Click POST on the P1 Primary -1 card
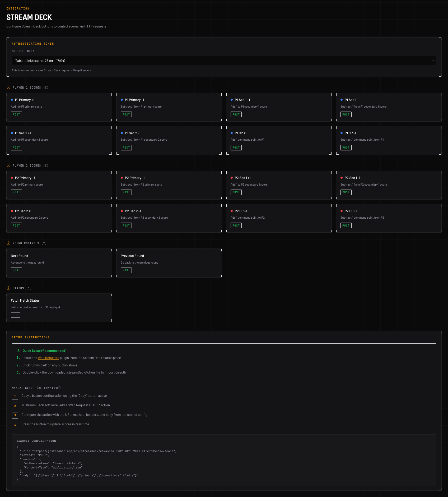The height and width of the screenshot is (497, 448). click(126, 114)
